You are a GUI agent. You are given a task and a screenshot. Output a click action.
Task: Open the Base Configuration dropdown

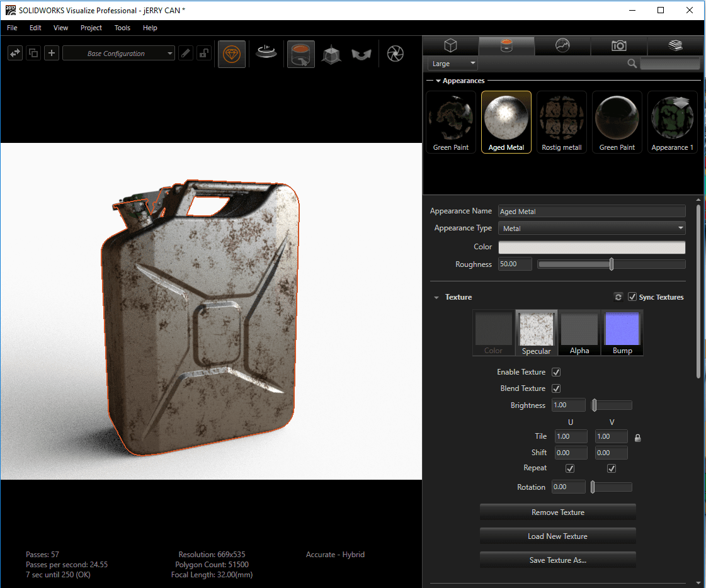(x=119, y=54)
